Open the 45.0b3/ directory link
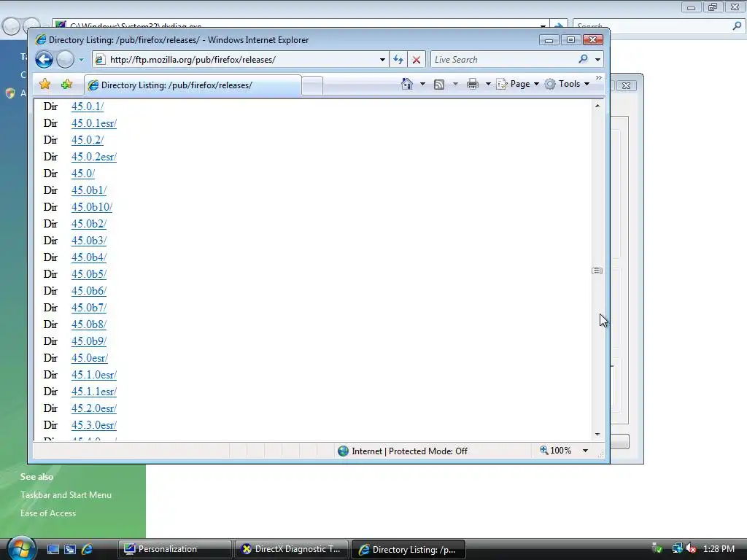The height and width of the screenshot is (560, 747). 88,241
